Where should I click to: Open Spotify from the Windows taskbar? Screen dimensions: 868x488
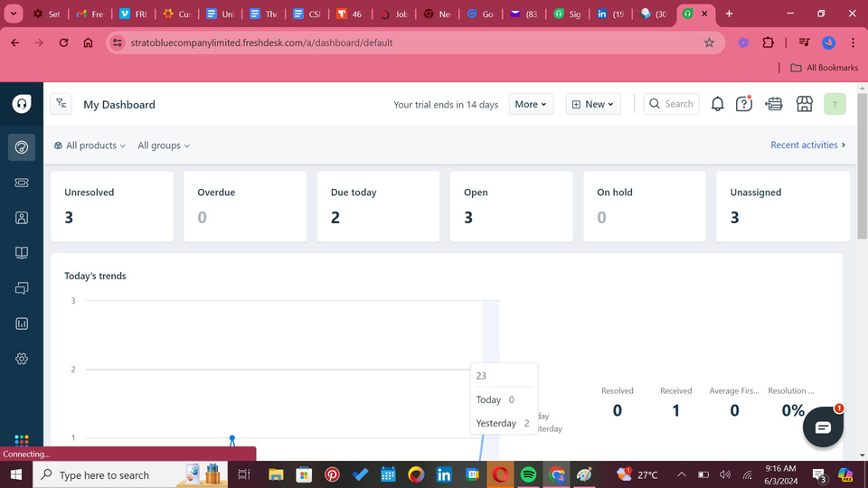pos(529,474)
